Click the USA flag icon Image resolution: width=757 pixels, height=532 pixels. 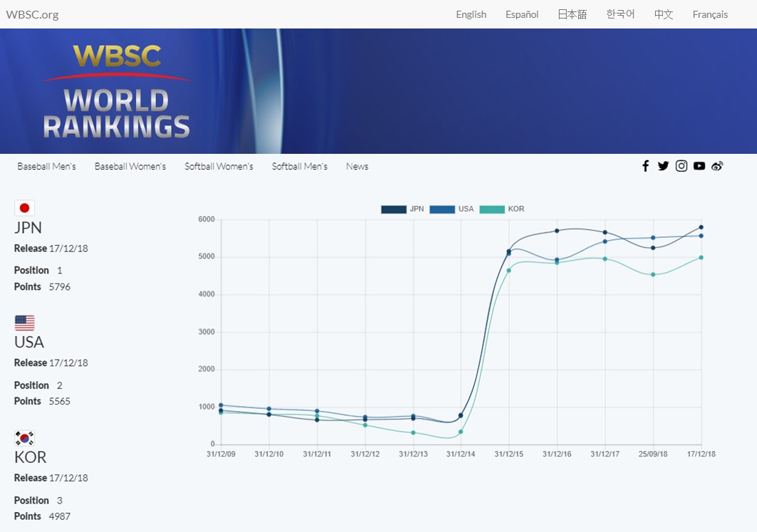coord(25,323)
